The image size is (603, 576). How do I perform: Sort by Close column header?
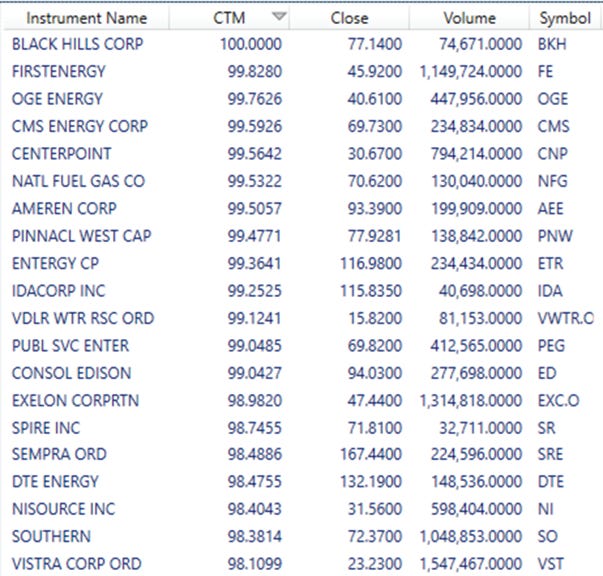click(x=349, y=18)
